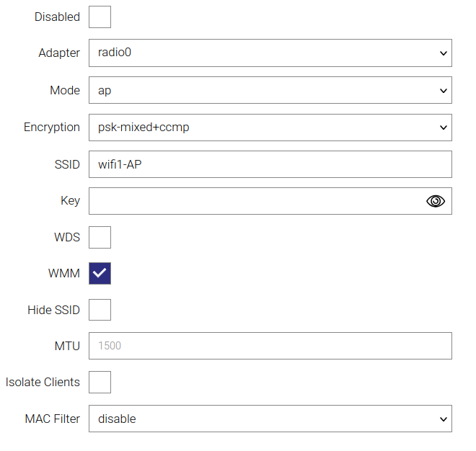476x451 pixels.
Task: Open the Adapter dropdown showing radio0
Action: coord(270,53)
